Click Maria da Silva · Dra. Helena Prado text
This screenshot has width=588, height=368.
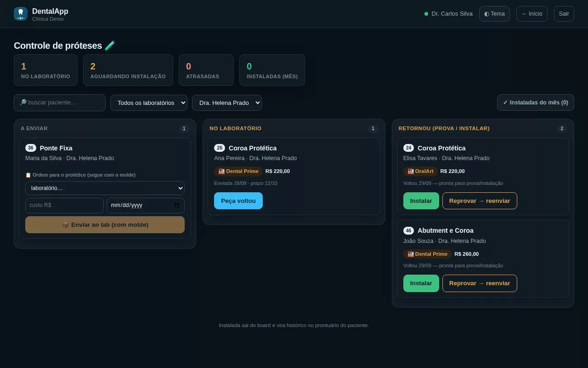pos(69,158)
